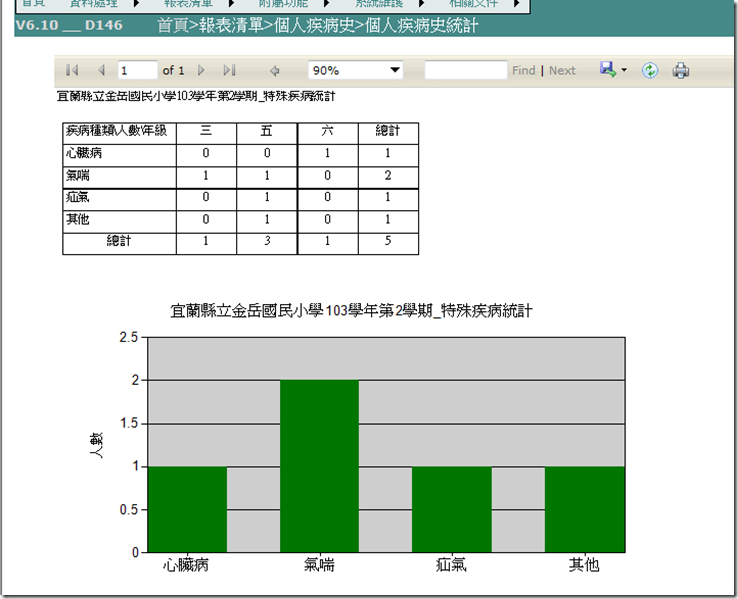
Task: Jump to the last report page
Action: click(x=229, y=71)
